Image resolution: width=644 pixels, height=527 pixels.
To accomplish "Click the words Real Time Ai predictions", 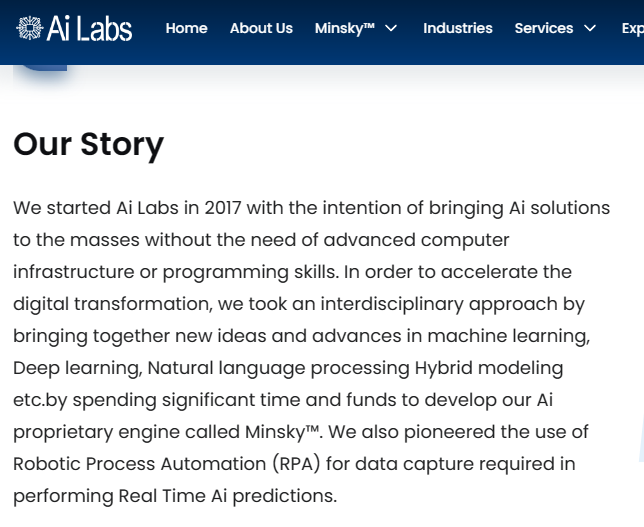I will click(x=227, y=496).
